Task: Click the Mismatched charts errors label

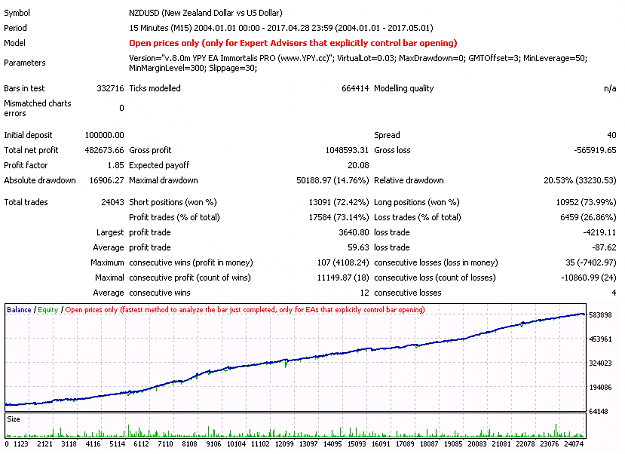Action: pyautogui.click(x=37, y=108)
